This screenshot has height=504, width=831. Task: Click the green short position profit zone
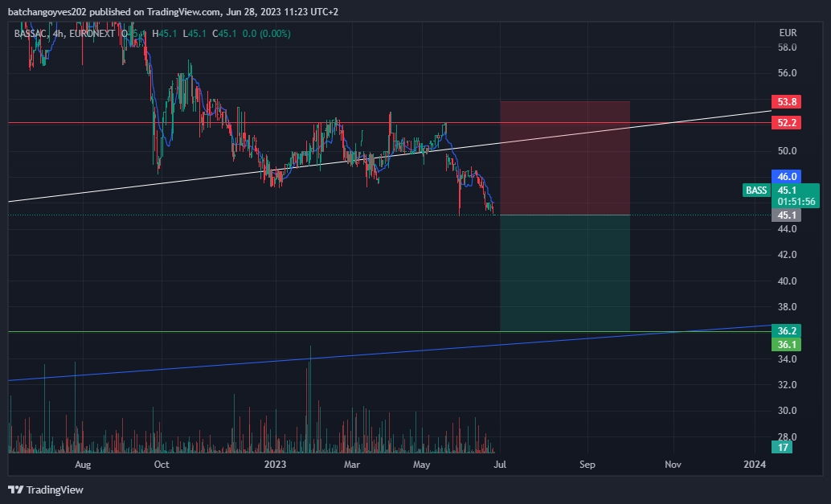click(565, 273)
